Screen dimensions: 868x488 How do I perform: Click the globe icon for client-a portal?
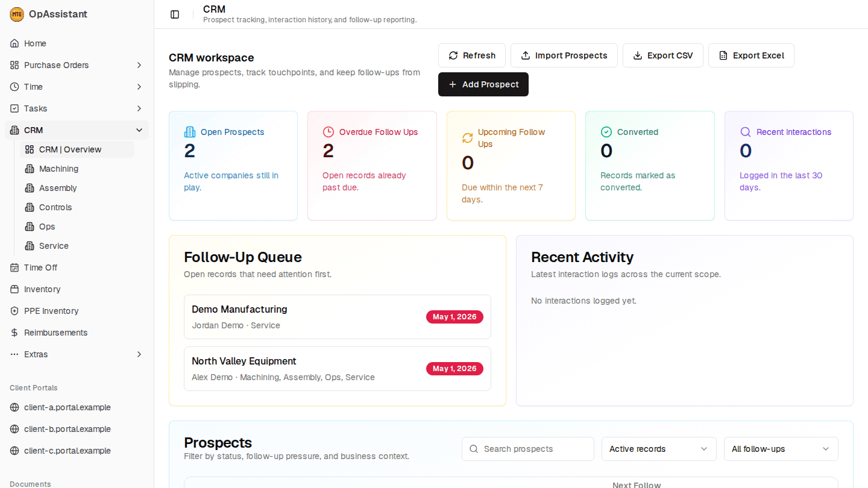(14, 407)
